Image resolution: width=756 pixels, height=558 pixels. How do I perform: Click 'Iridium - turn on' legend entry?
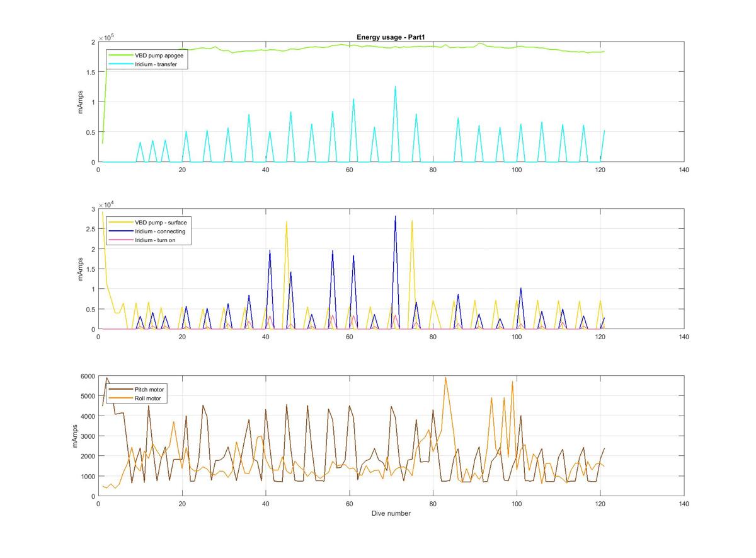(148, 240)
